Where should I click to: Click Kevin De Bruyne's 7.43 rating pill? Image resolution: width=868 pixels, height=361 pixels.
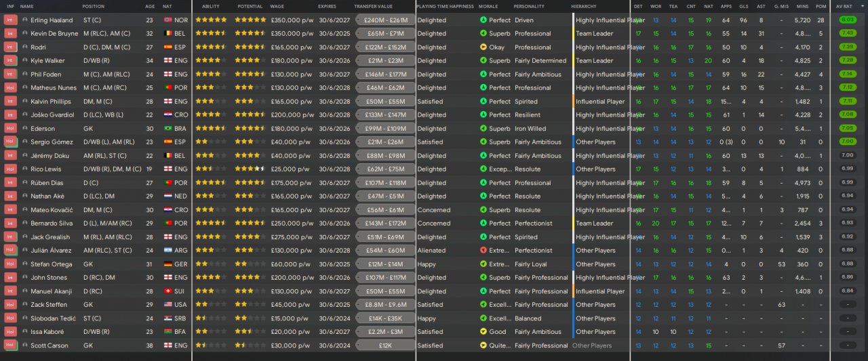click(x=848, y=34)
